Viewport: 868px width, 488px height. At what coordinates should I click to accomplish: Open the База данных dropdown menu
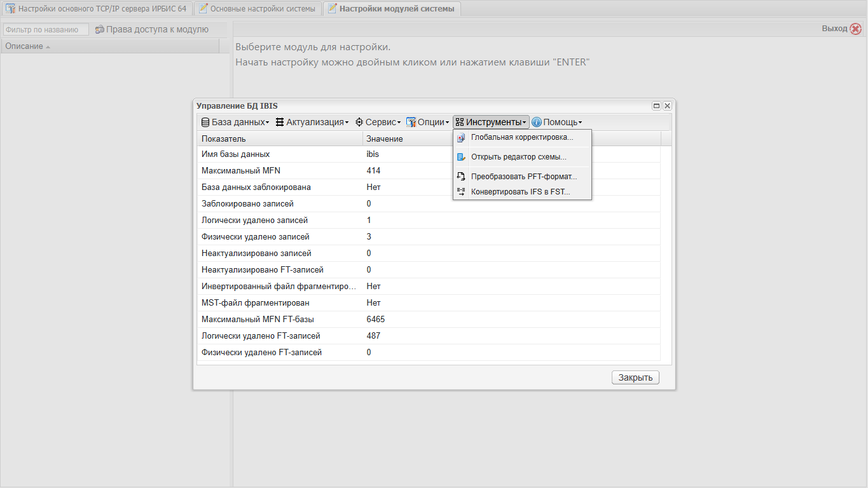[x=235, y=122]
